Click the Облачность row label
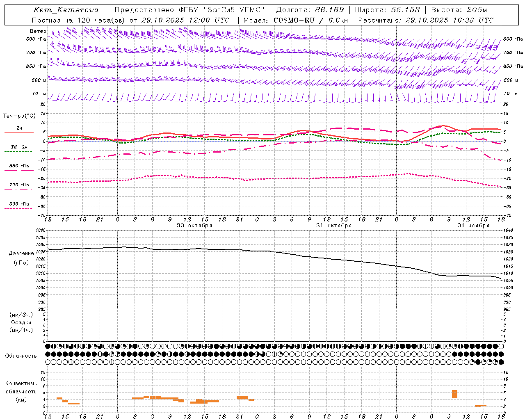The image size is (525, 420). [21, 356]
